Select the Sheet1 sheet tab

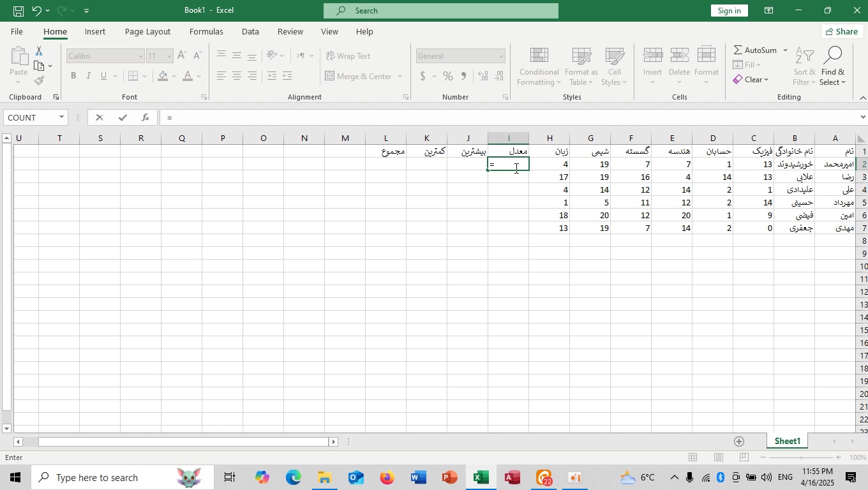point(788,442)
